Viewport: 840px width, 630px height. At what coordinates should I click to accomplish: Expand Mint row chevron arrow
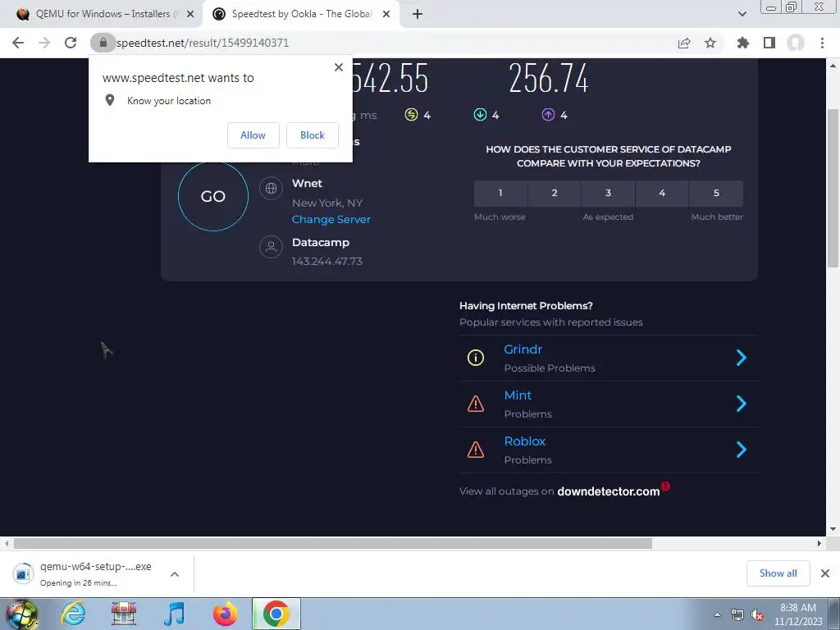742,404
